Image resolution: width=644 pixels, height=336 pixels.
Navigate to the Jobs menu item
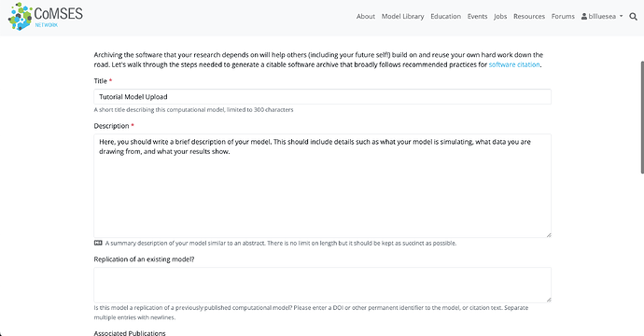(x=500, y=17)
